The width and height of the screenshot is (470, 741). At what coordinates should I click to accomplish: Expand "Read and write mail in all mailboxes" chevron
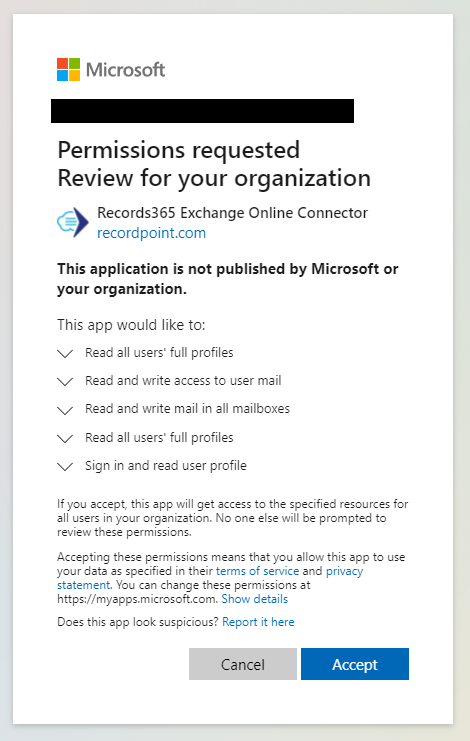pyautogui.click(x=65, y=410)
